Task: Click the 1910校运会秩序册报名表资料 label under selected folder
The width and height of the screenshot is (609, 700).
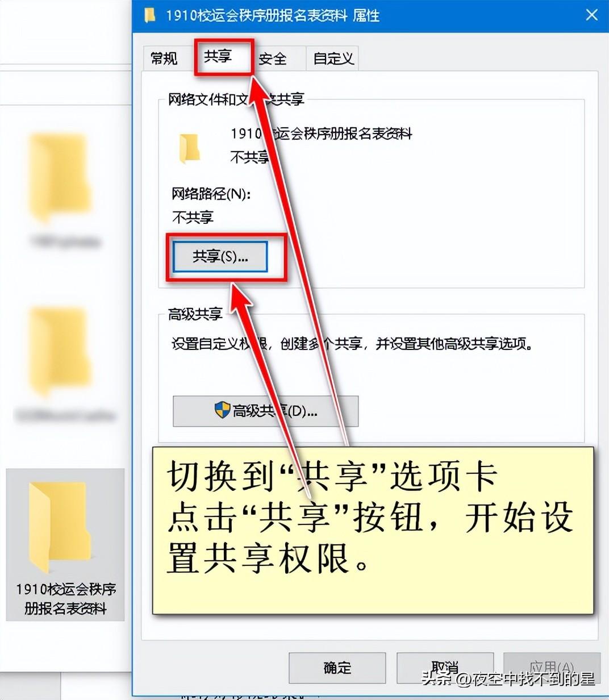Action: click(x=65, y=599)
